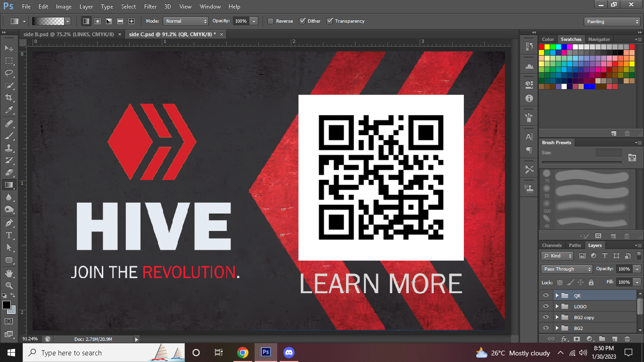Select the Gradient tool in toolbox
Screen dimensions: 644x362
[9, 185]
